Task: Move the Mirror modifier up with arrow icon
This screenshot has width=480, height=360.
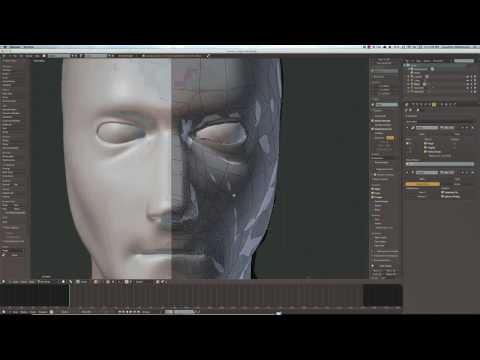Action: [463, 128]
